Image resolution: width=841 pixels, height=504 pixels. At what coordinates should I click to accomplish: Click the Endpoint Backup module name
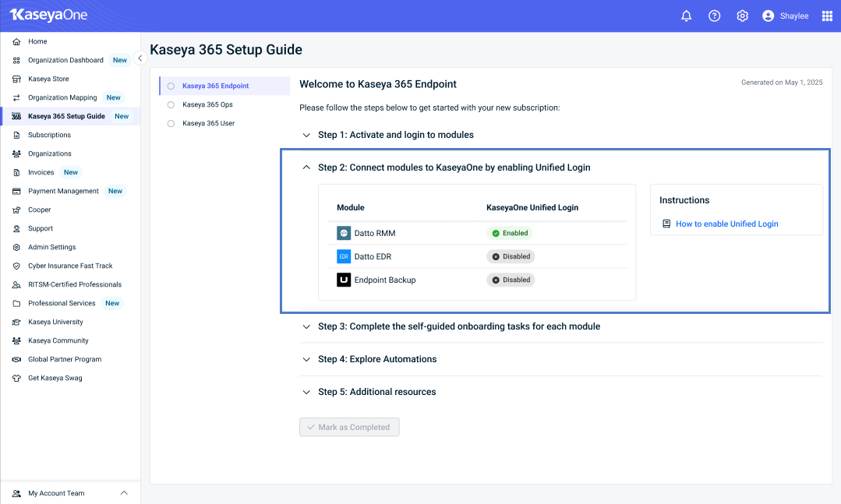(x=385, y=280)
